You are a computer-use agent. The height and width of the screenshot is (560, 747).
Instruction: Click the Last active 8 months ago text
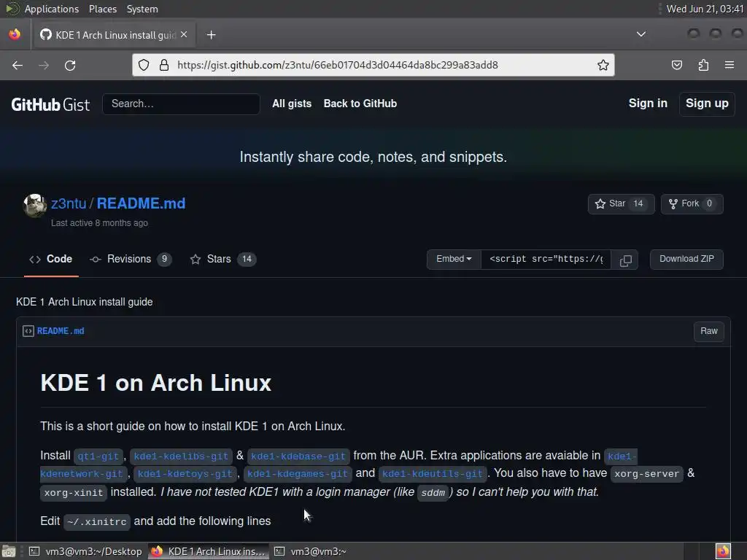click(x=99, y=223)
